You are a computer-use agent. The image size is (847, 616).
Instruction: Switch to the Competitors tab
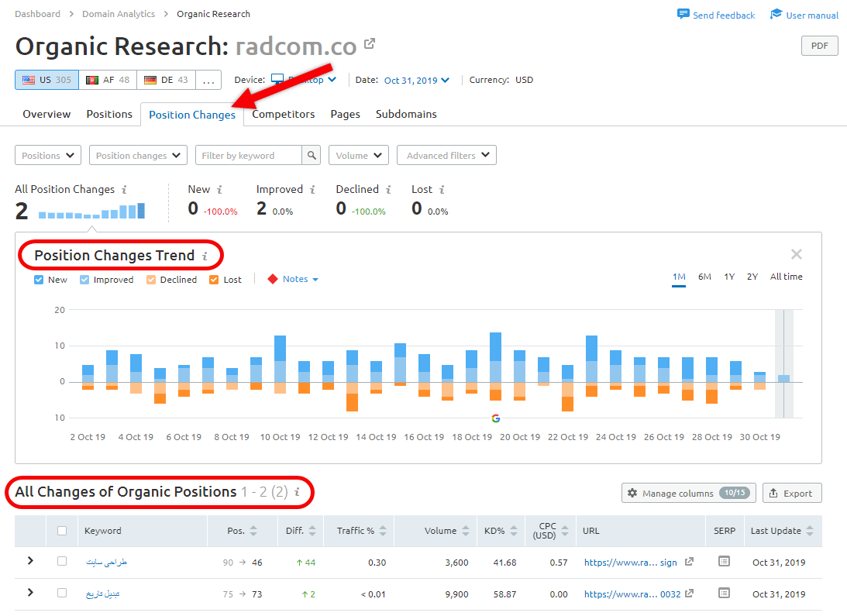(283, 114)
